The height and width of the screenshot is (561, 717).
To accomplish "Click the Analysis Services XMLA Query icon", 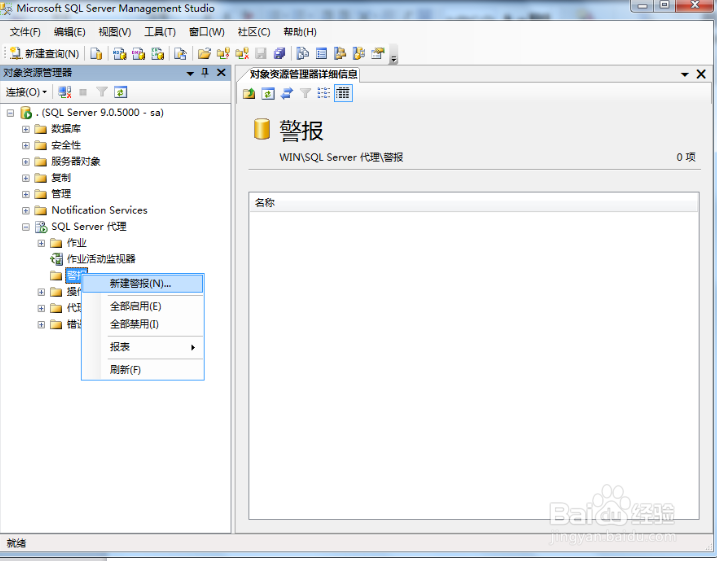I will point(158,53).
